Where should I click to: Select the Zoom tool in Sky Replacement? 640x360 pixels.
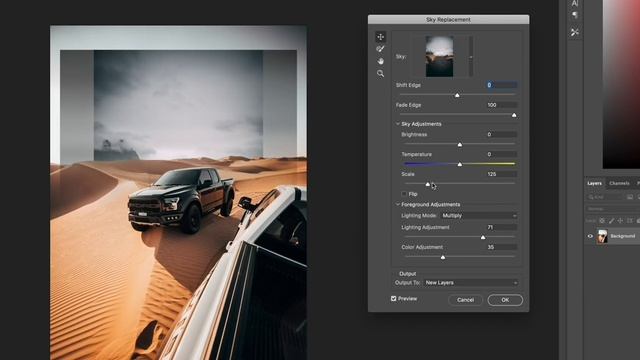(x=380, y=73)
